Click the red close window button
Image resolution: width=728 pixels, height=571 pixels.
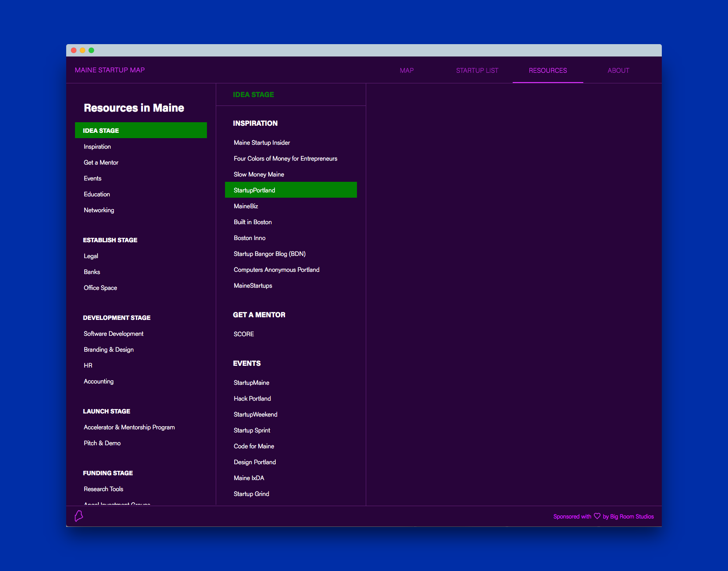coord(74,50)
